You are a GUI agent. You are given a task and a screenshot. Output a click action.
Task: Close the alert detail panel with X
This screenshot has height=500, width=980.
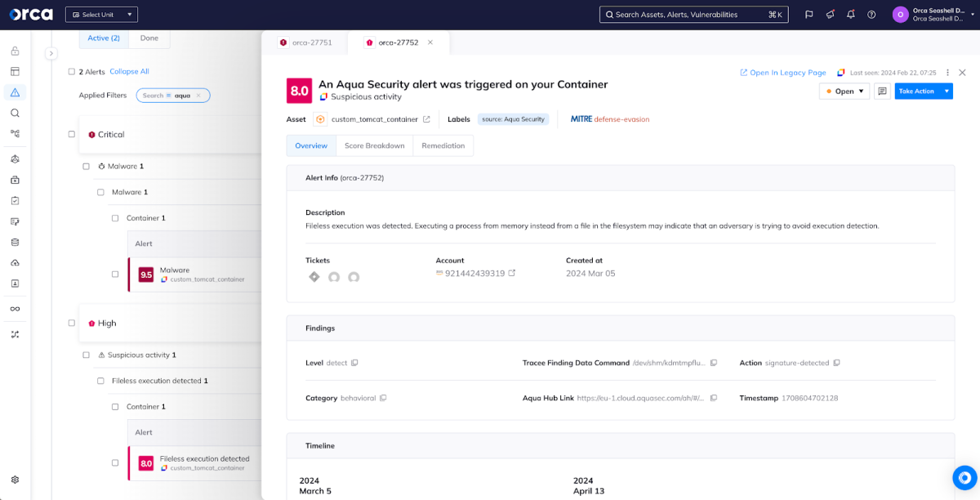tap(962, 73)
